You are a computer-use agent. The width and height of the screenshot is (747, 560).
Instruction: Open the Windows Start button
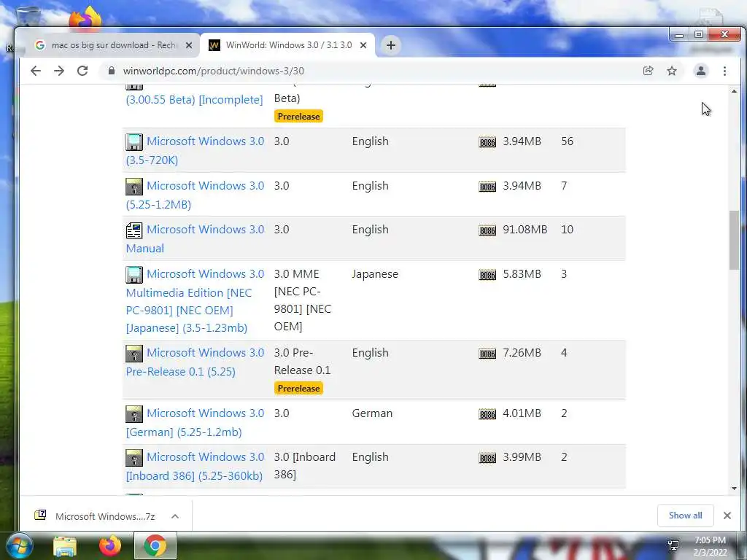[19, 545]
